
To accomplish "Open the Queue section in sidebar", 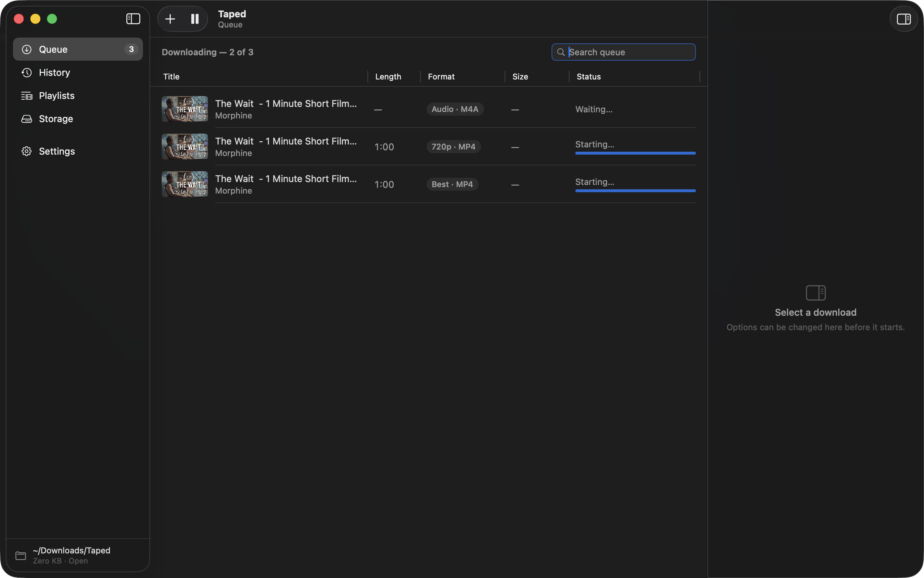I will 78,49.
